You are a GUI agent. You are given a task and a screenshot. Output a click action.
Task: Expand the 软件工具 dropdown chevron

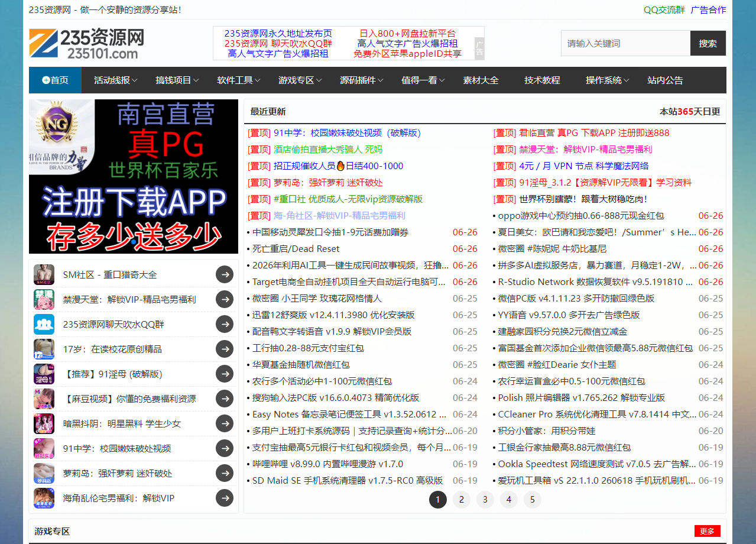pos(257,80)
